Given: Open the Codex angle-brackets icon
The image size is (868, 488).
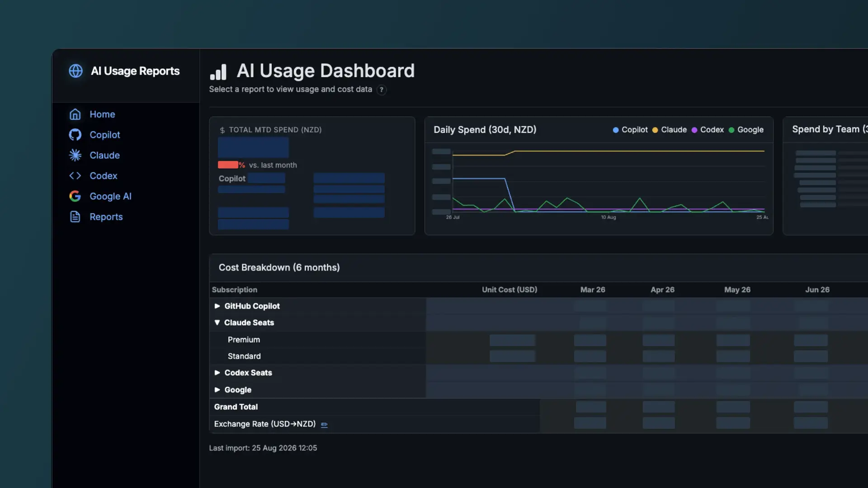Looking at the screenshot, I should coord(75,176).
